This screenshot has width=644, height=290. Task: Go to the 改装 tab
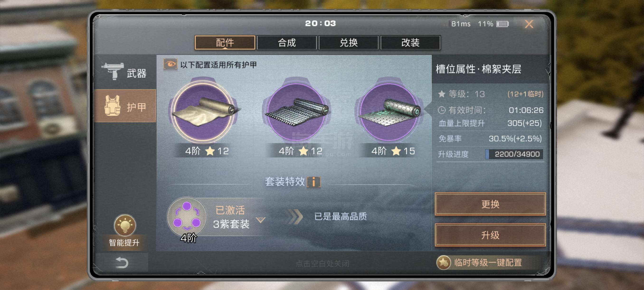410,43
